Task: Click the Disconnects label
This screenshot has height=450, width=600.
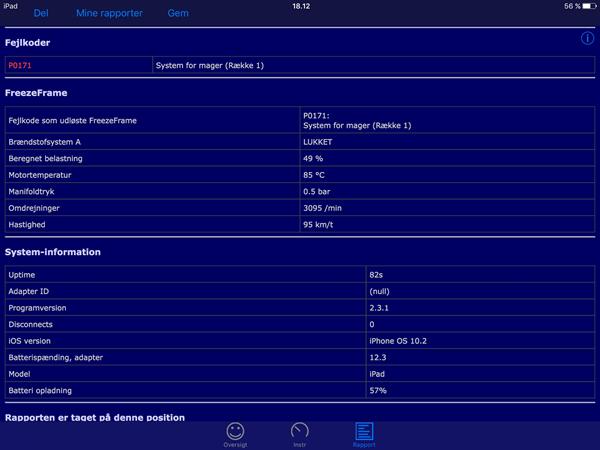Action: pyautogui.click(x=31, y=324)
